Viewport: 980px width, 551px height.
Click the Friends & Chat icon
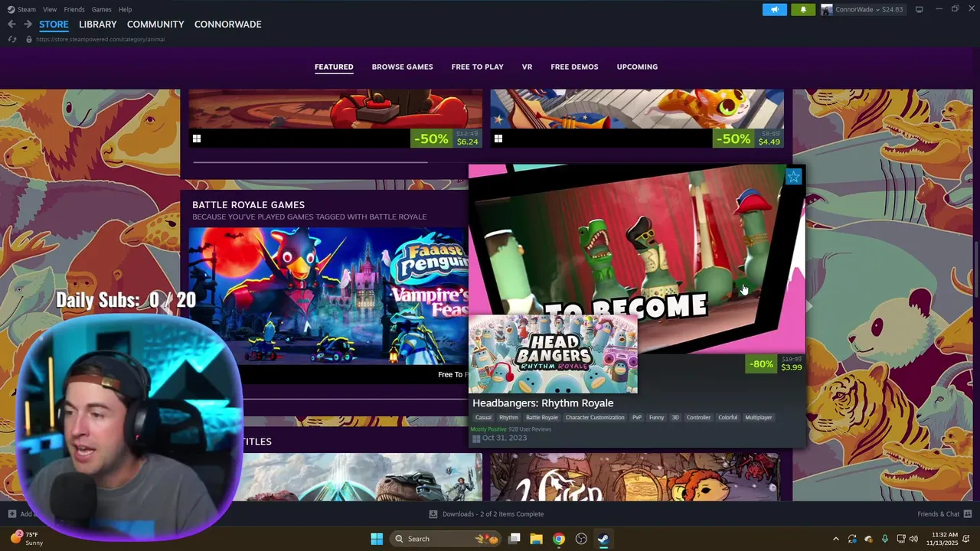968,514
